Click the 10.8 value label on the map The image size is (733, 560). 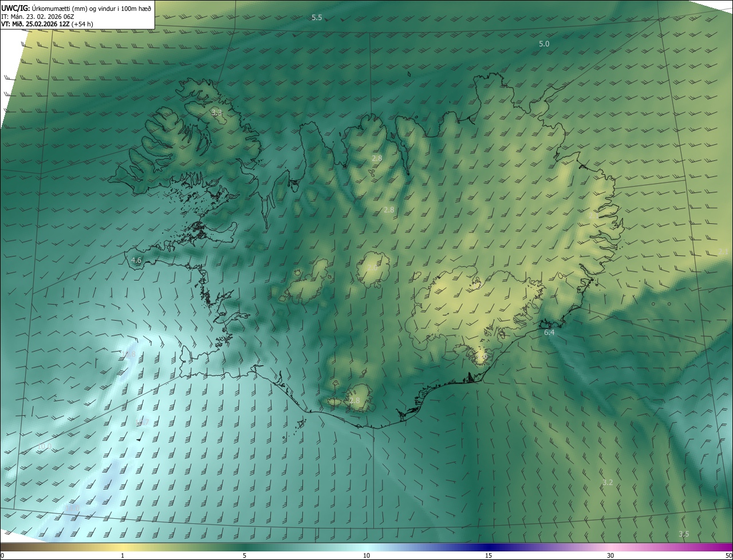pyautogui.click(x=129, y=354)
